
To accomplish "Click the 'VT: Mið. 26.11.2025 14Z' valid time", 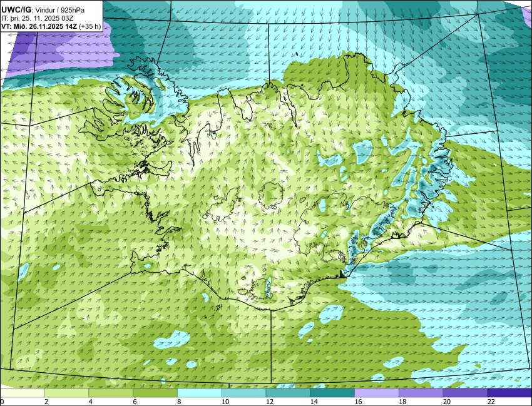I will pyautogui.click(x=39, y=26).
